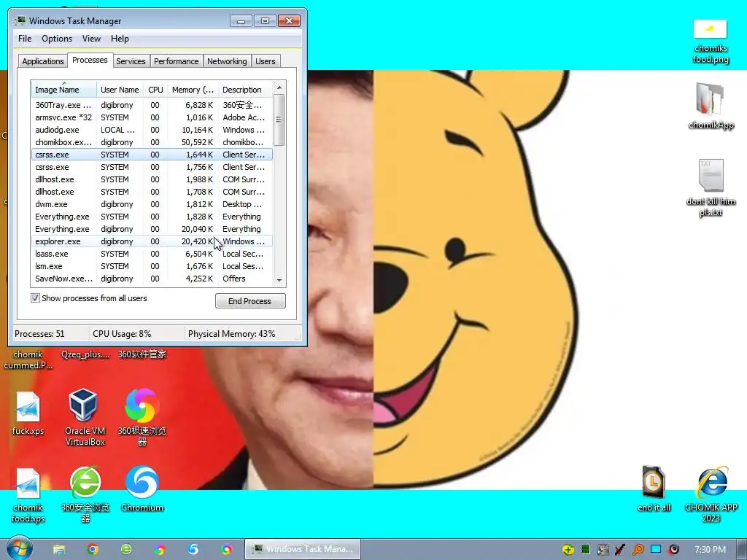The height and width of the screenshot is (560, 747).
Task: Select Everything.exe row owned by digibrony
Action: [x=152, y=228]
